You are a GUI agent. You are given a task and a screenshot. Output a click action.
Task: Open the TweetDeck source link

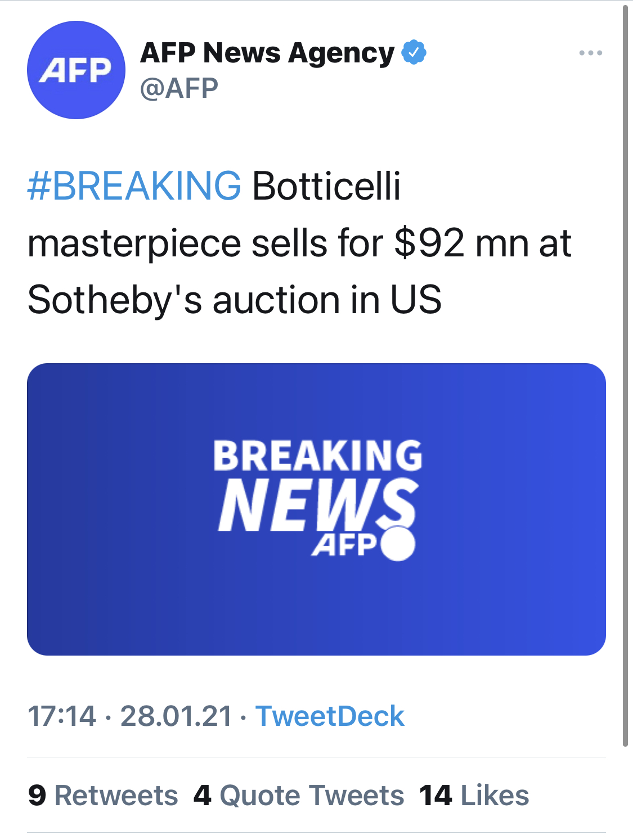(330, 716)
